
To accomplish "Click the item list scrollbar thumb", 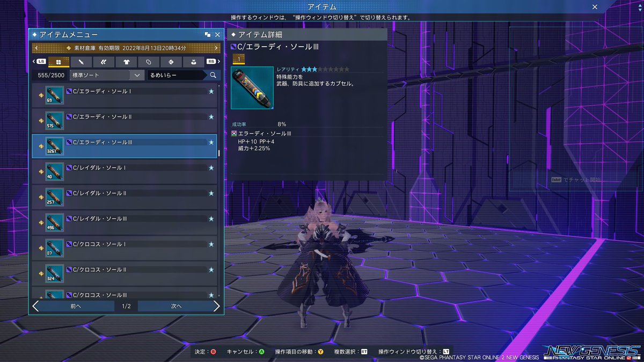I will [219, 153].
